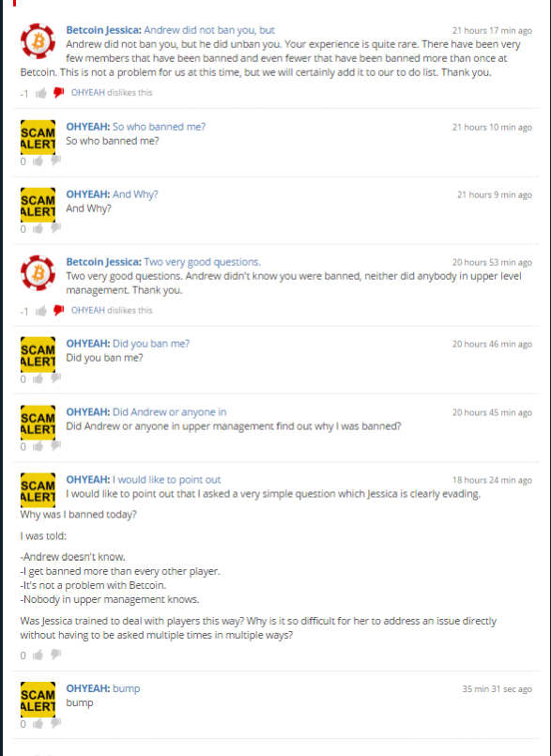Screen dimensions: 551x756
Task: Click OHYEAH username on 'So who banned me?' comment
Action: 87,127
